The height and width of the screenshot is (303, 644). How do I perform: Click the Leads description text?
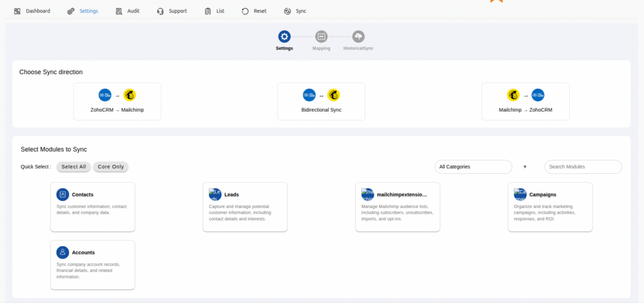coord(240,213)
